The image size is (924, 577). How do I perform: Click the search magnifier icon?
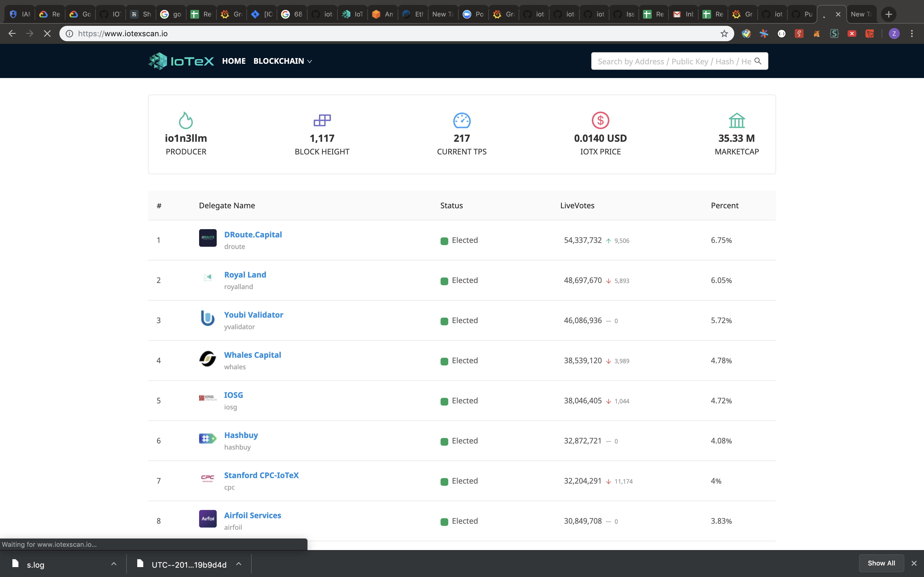(758, 61)
